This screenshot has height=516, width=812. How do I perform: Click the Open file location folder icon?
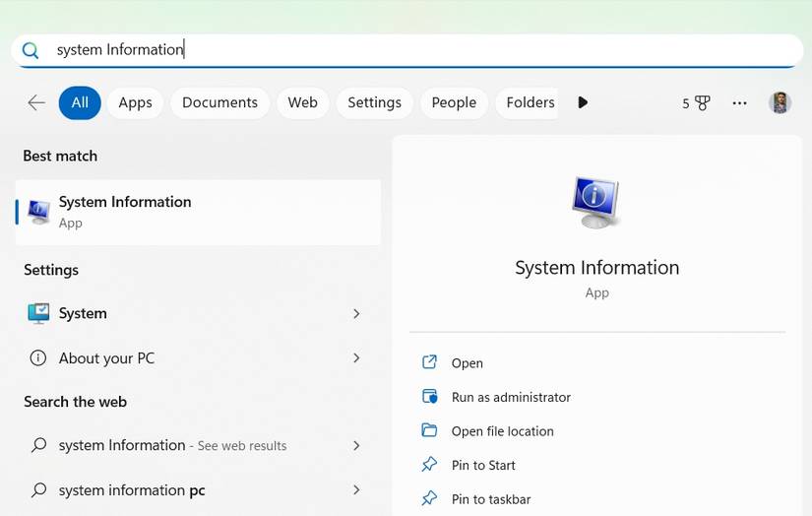(429, 430)
